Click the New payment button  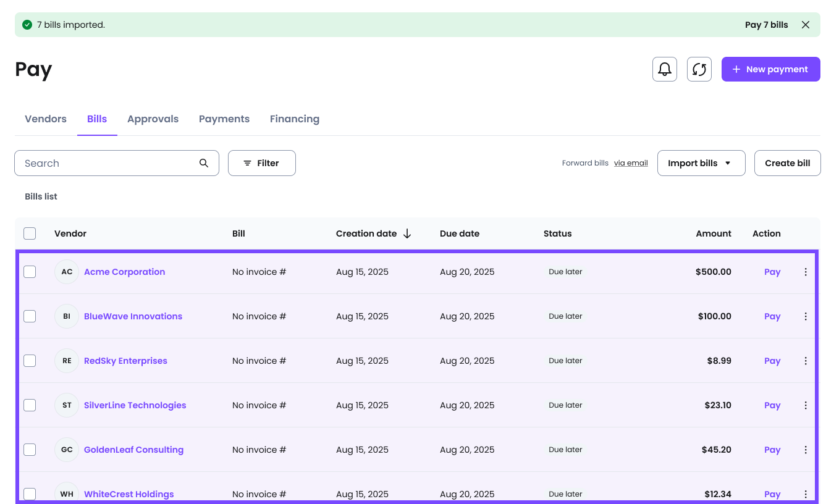pyautogui.click(x=770, y=69)
